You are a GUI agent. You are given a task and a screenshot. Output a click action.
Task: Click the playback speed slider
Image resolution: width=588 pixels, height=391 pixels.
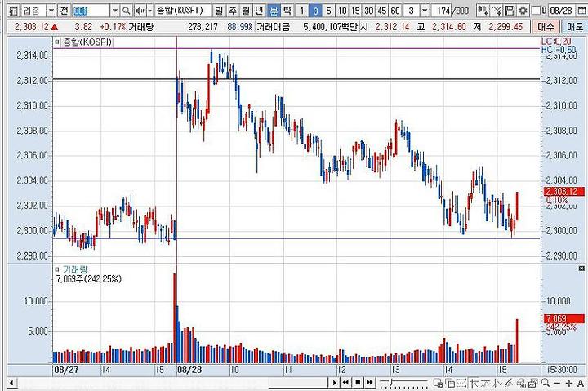coord(403,383)
